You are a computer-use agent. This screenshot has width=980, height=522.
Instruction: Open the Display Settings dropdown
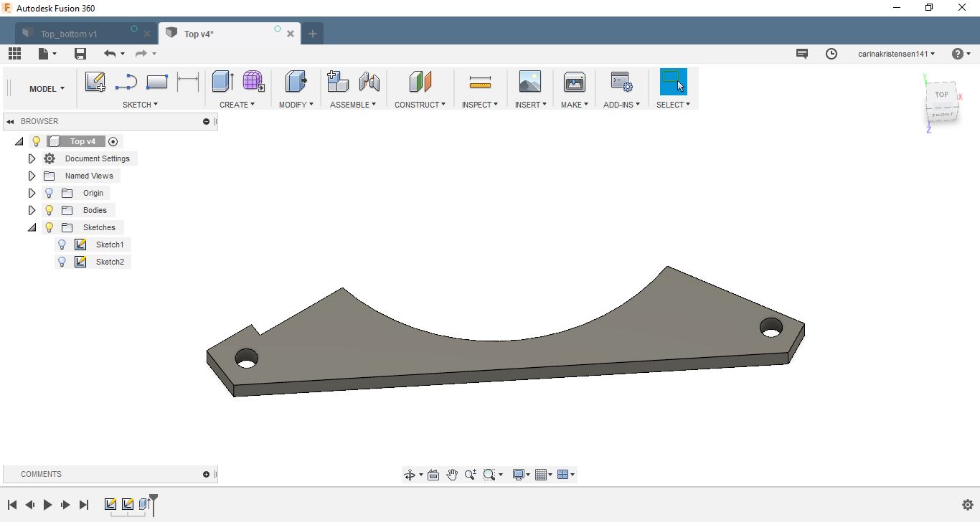(x=522, y=475)
